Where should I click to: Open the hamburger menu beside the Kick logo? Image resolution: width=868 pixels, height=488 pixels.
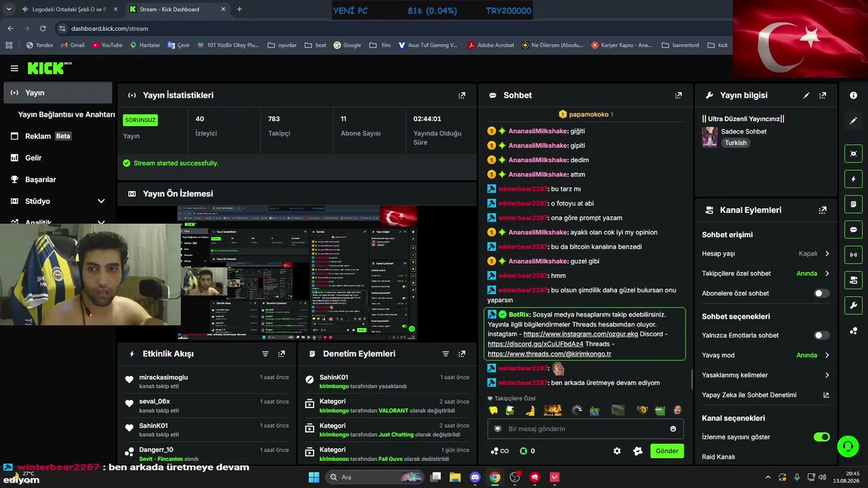pos(14,68)
